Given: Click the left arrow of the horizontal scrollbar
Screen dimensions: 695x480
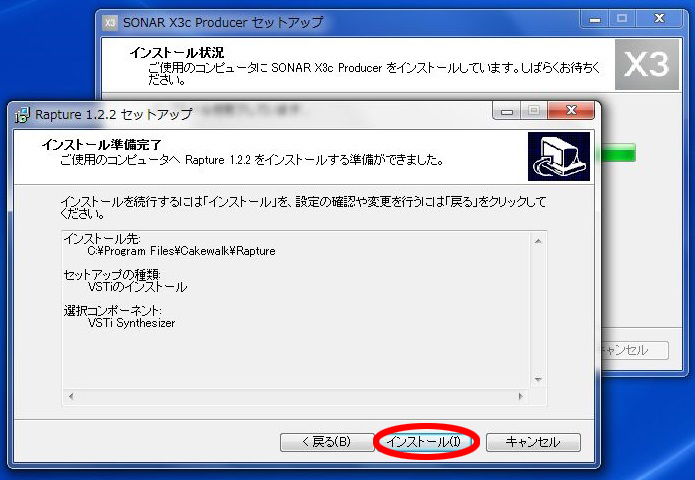Looking at the screenshot, I should point(71,396).
